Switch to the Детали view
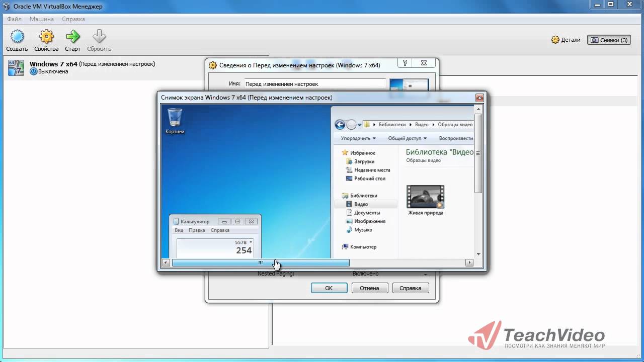Screen dimensions: 644x362 pyautogui.click(x=566, y=40)
